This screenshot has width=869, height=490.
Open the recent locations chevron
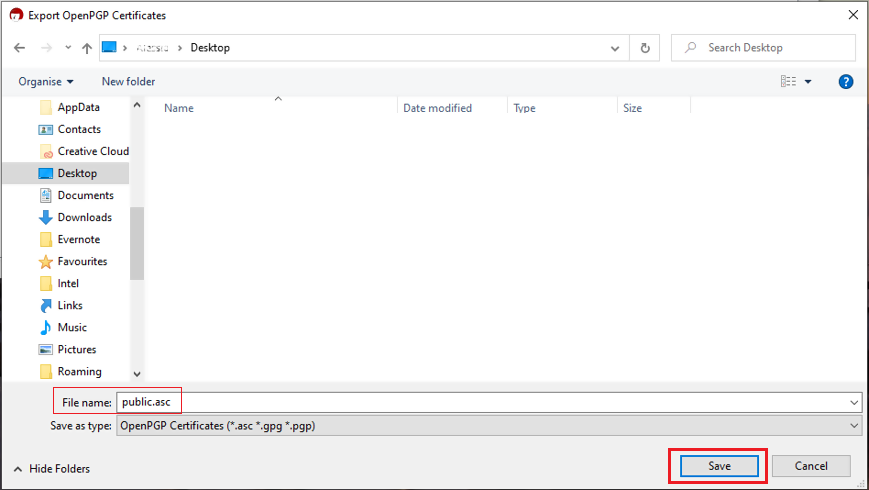tap(68, 48)
